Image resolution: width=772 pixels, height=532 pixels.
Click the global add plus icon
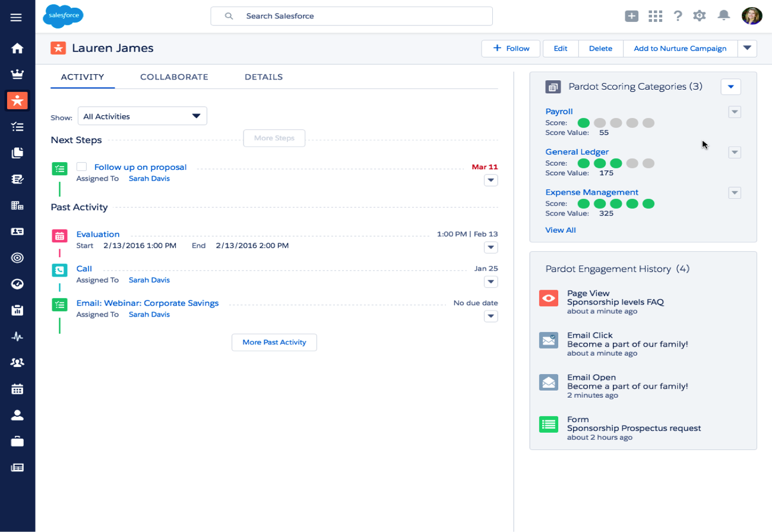[x=631, y=16]
